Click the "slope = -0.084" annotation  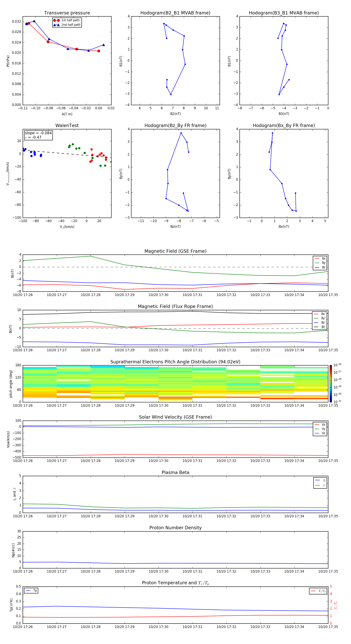(38, 133)
